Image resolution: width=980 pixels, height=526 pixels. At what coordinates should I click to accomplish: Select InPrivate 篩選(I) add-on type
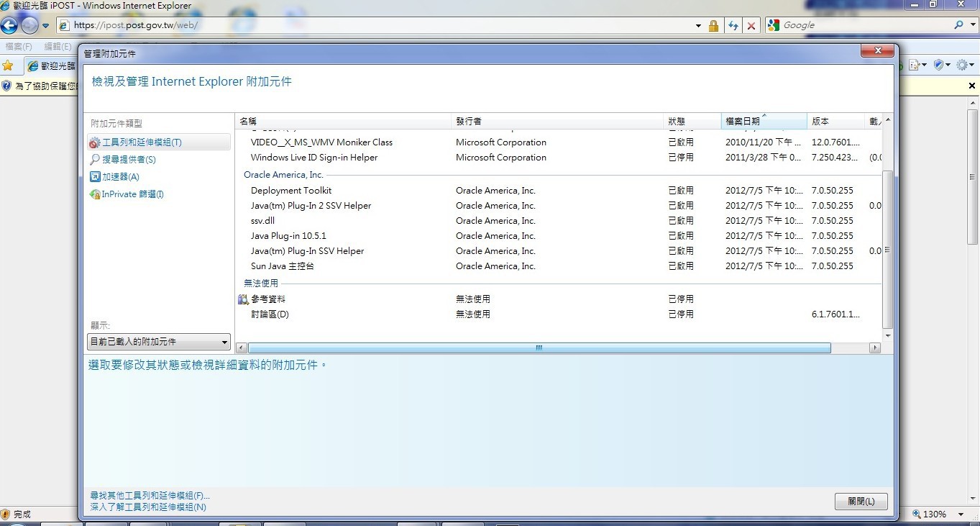point(127,194)
